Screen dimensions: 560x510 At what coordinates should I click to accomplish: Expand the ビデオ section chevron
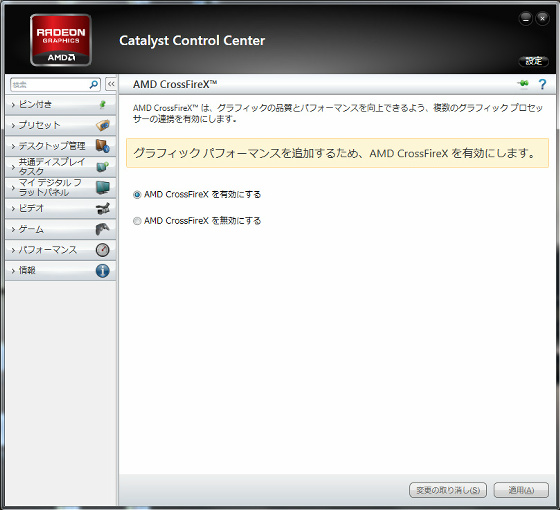(x=13, y=208)
